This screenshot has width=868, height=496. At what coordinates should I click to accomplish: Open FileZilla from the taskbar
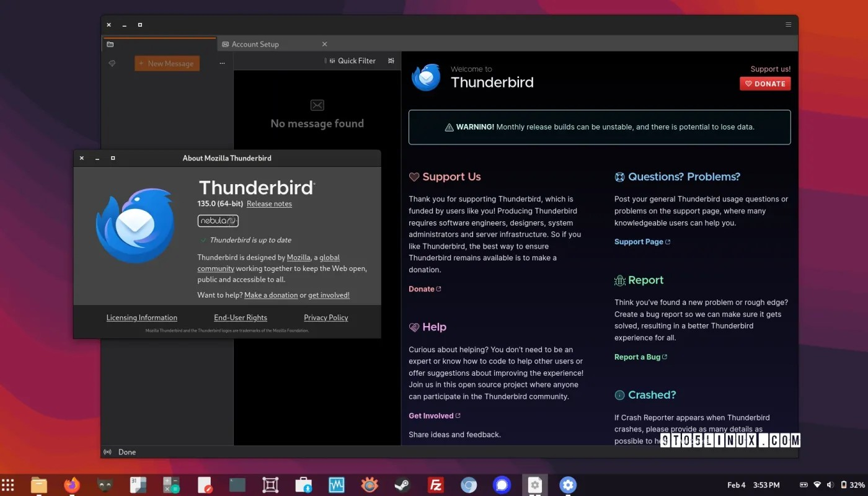click(435, 485)
